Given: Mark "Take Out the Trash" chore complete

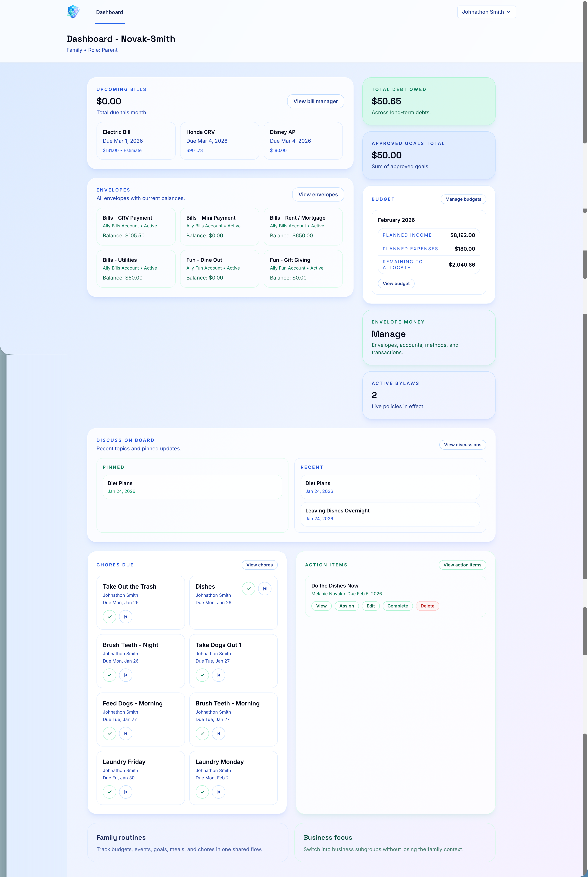Looking at the screenshot, I should (109, 616).
